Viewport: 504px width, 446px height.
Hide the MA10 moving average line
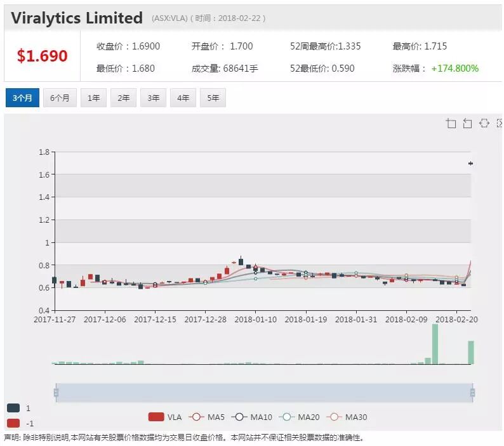(251, 417)
